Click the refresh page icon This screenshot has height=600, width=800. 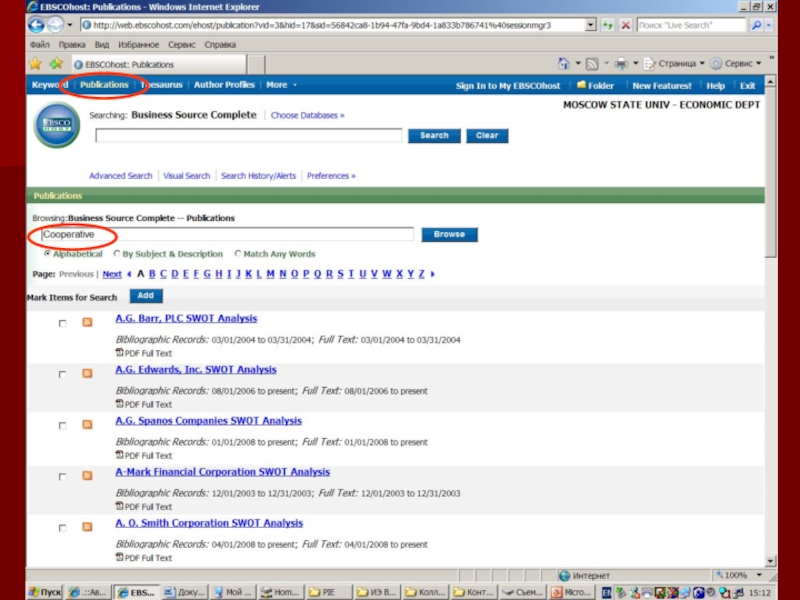click(x=607, y=25)
